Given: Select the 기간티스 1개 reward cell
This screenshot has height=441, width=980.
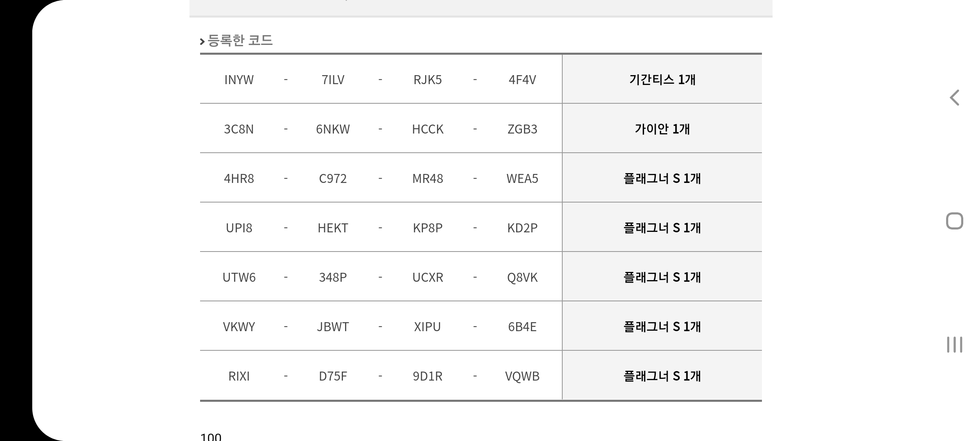Looking at the screenshot, I should (662, 79).
